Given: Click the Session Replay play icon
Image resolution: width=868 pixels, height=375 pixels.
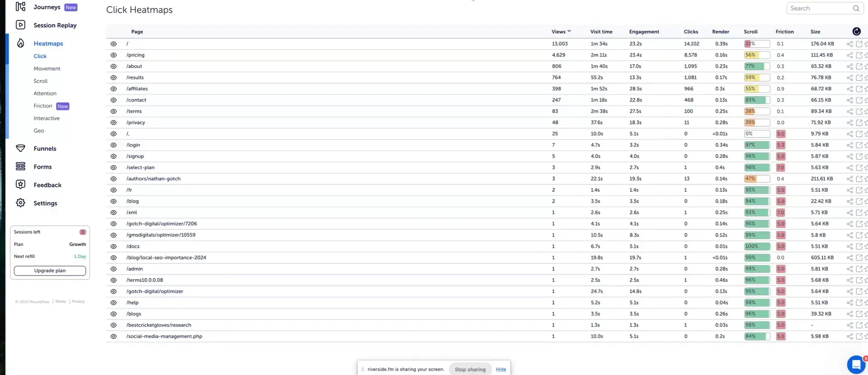Looking at the screenshot, I should click(20, 25).
